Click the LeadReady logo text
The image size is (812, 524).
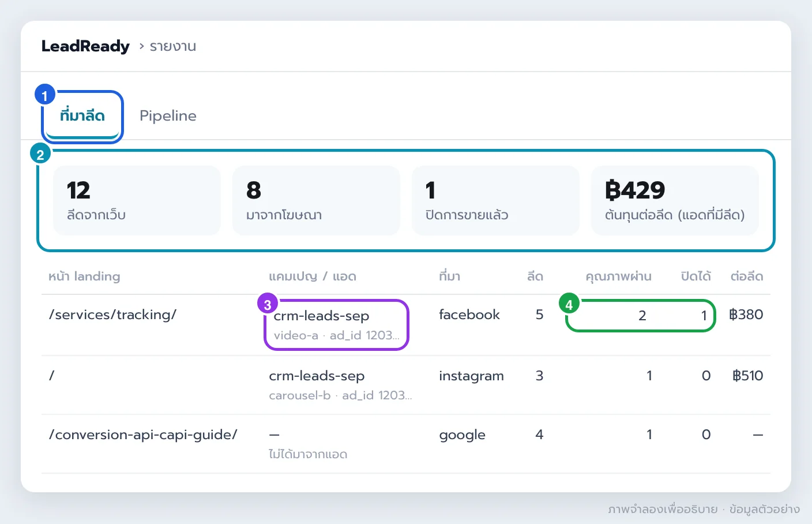[85, 46]
